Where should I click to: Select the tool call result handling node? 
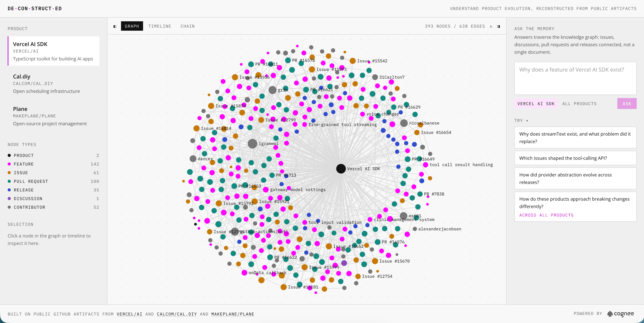[426, 165]
